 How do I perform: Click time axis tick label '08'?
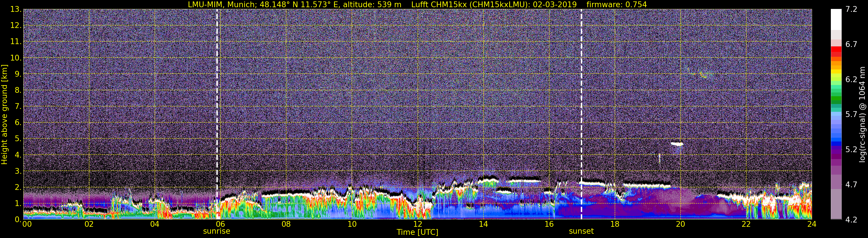[x=286, y=224]
